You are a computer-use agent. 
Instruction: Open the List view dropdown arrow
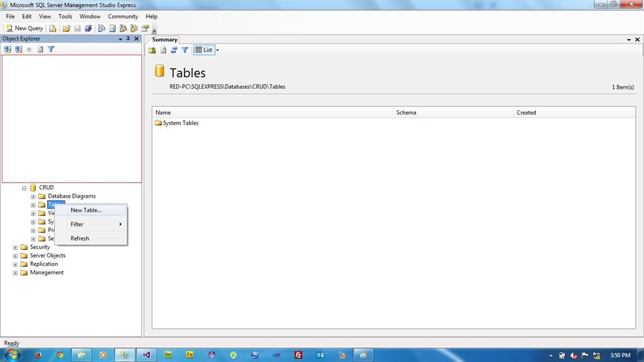pos(218,50)
